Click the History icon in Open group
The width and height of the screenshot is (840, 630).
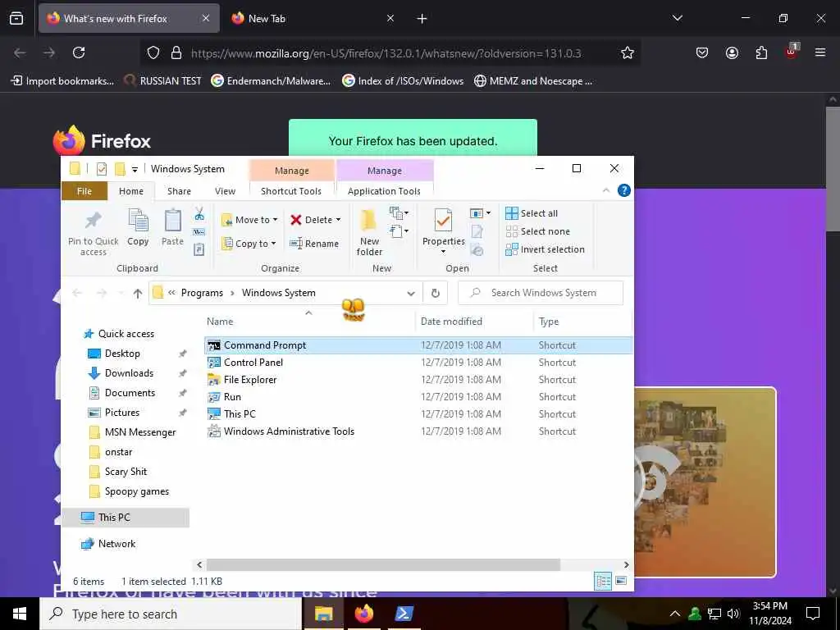tap(477, 249)
